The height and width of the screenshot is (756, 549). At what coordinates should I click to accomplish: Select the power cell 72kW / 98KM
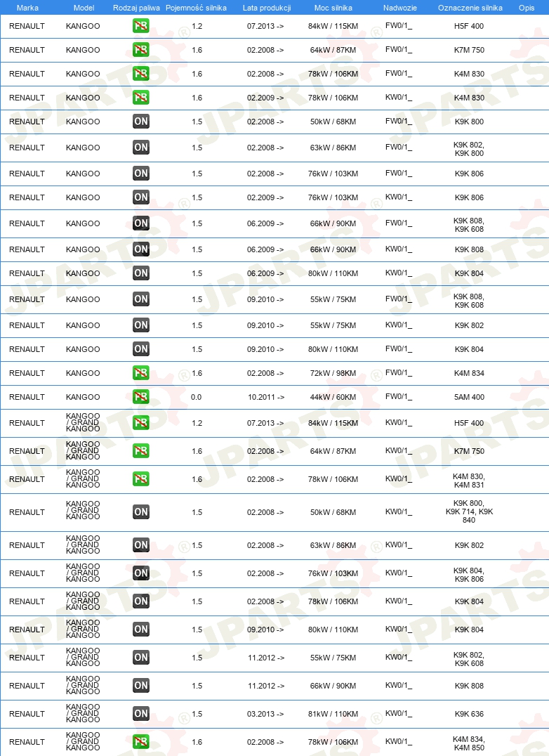333,373
